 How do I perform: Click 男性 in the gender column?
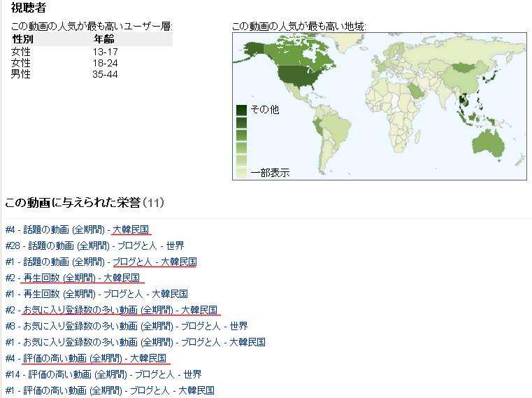point(21,74)
